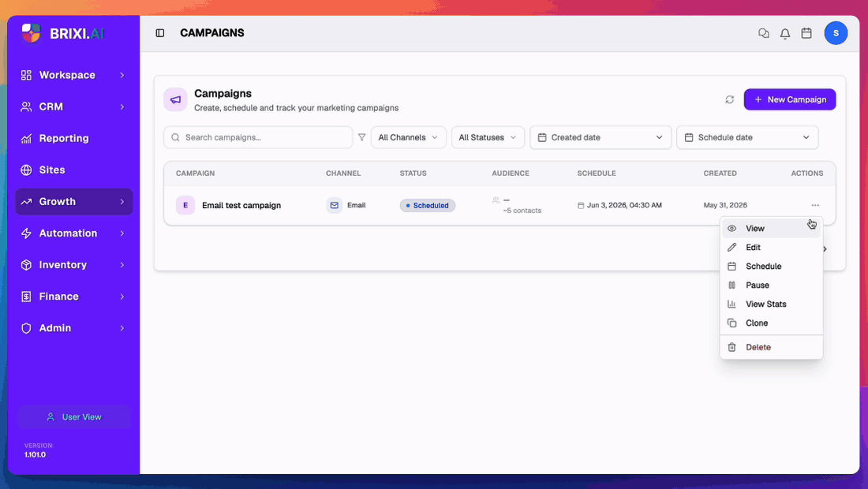The height and width of the screenshot is (489, 868).
Task: Open the chat messages icon in header
Action: pos(763,33)
